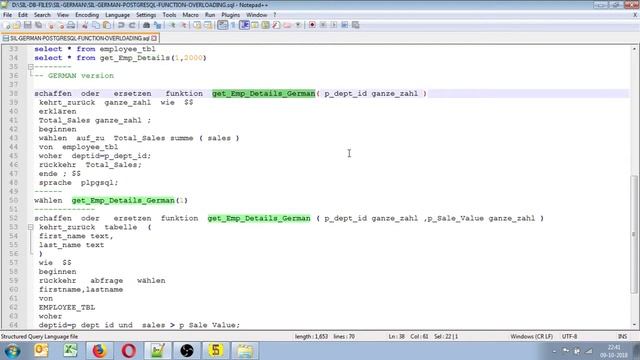Open the Encoding menu

click(87, 15)
